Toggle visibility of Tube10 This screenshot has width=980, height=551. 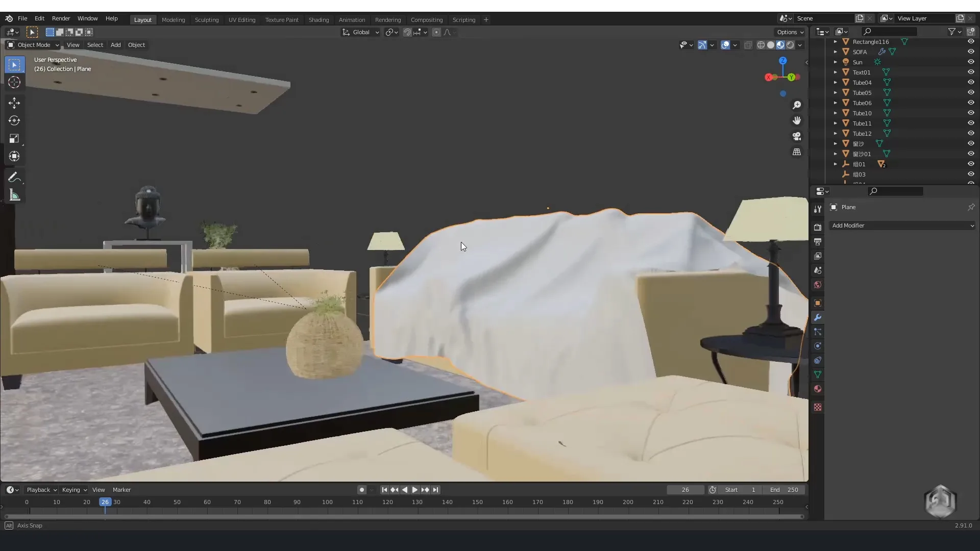(971, 113)
